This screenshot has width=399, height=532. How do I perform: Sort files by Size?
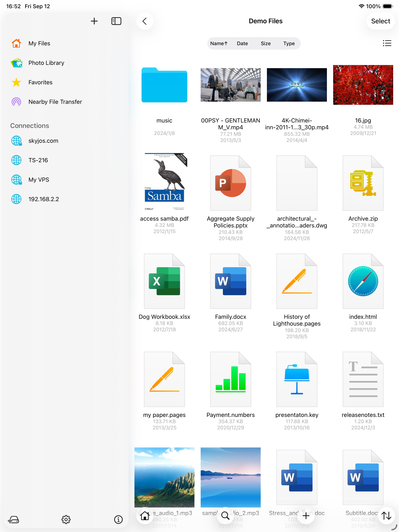pos(265,43)
